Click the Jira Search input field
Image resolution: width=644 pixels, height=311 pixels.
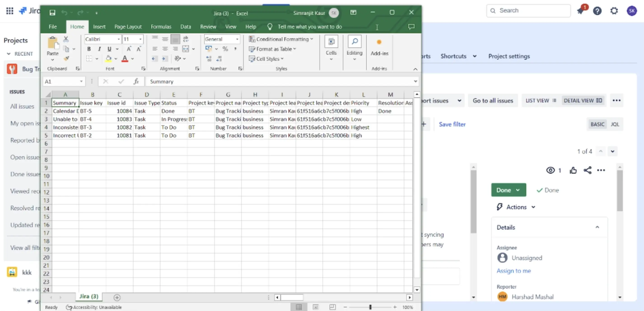pos(528,10)
